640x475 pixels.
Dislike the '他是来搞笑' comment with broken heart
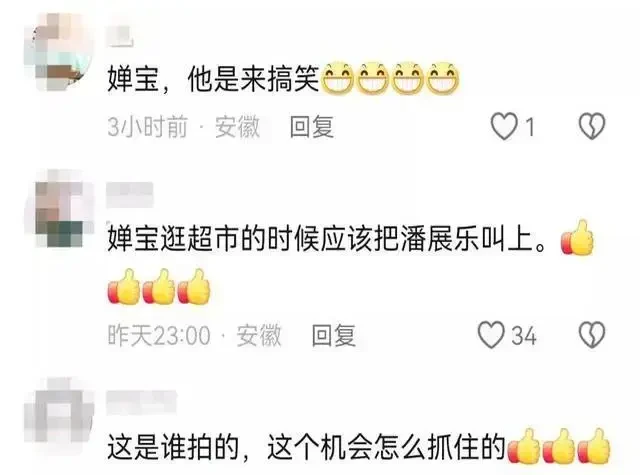coord(592,126)
